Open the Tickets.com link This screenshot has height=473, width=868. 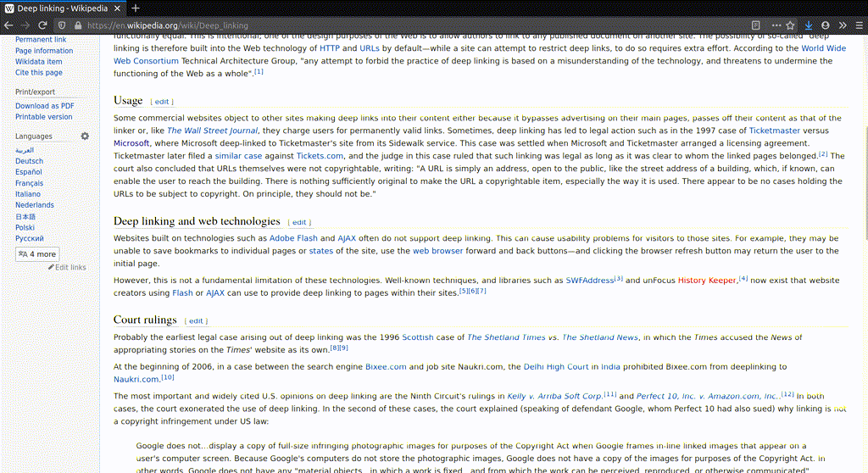(x=320, y=156)
